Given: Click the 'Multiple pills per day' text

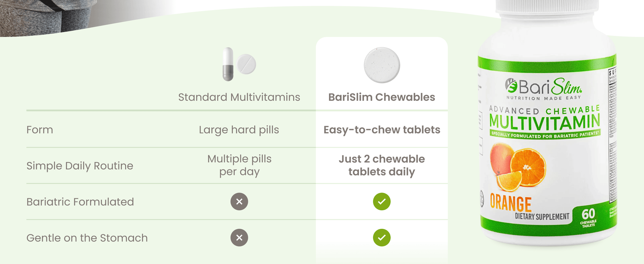Looking at the screenshot, I should click(x=239, y=165).
